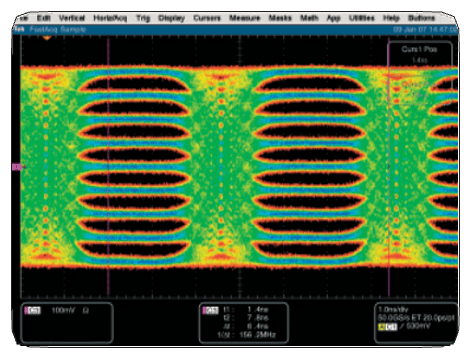This screenshot has width=474, height=362.
Task: Open the Display menu
Action: click(x=171, y=18)
